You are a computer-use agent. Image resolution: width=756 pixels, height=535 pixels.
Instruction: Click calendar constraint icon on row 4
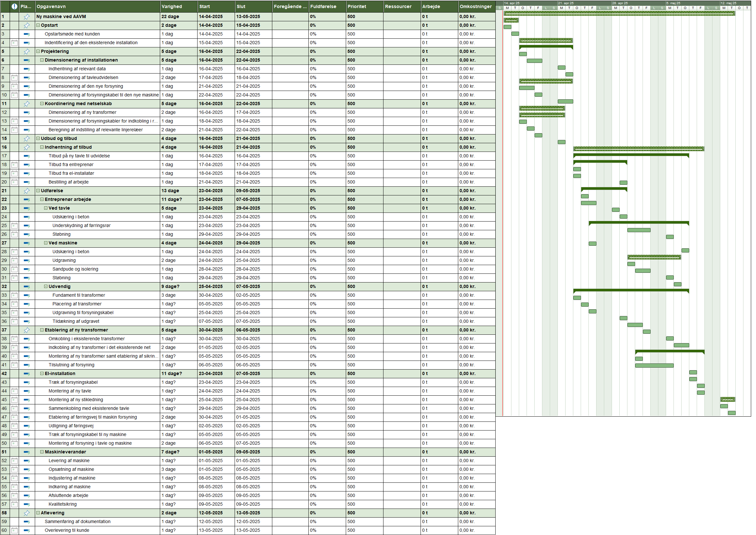(14, 43)
